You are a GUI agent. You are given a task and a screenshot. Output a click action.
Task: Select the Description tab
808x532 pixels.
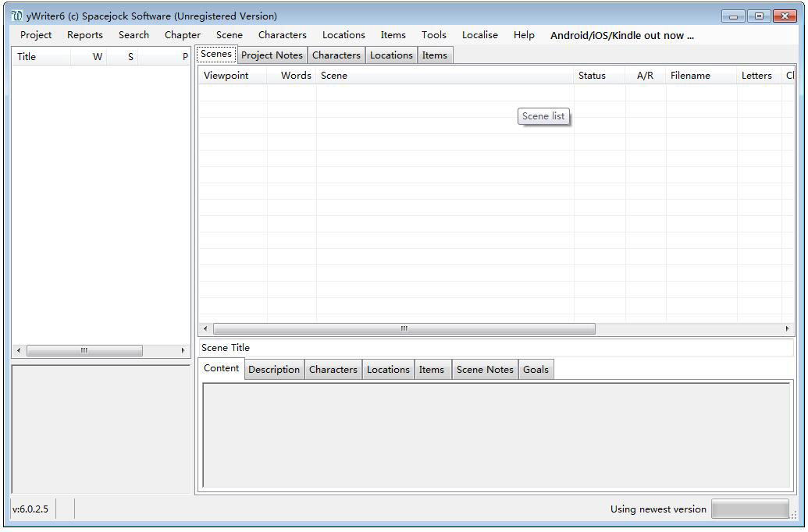click(274, 370)
